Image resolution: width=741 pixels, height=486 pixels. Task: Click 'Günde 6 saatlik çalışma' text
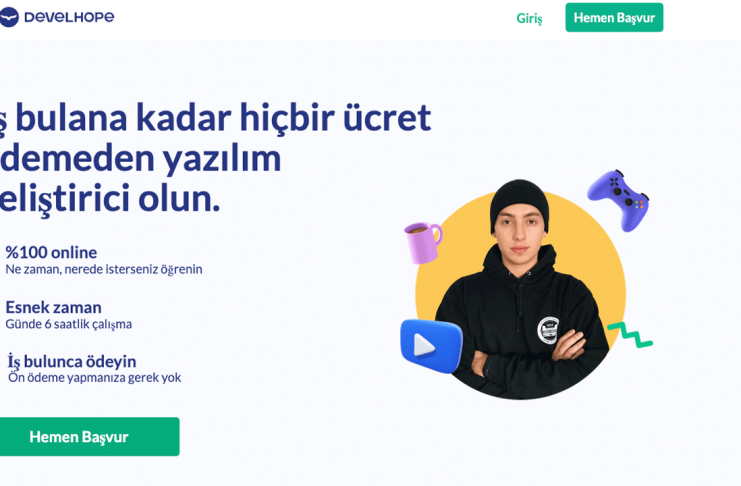pos(69,324)
